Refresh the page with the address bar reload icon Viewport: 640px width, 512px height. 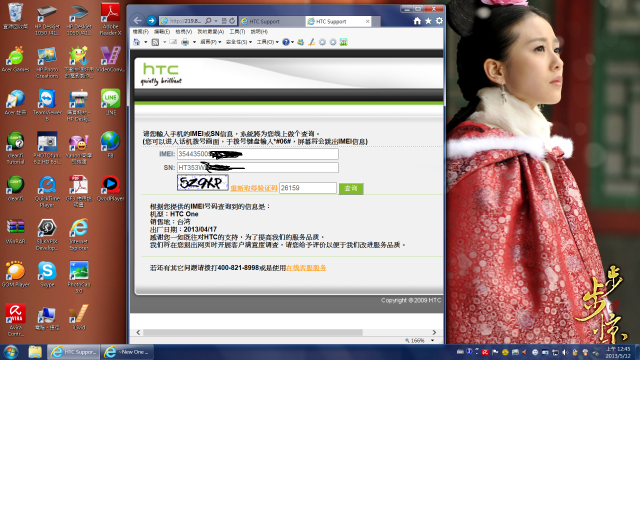click(x=232, y=20)
